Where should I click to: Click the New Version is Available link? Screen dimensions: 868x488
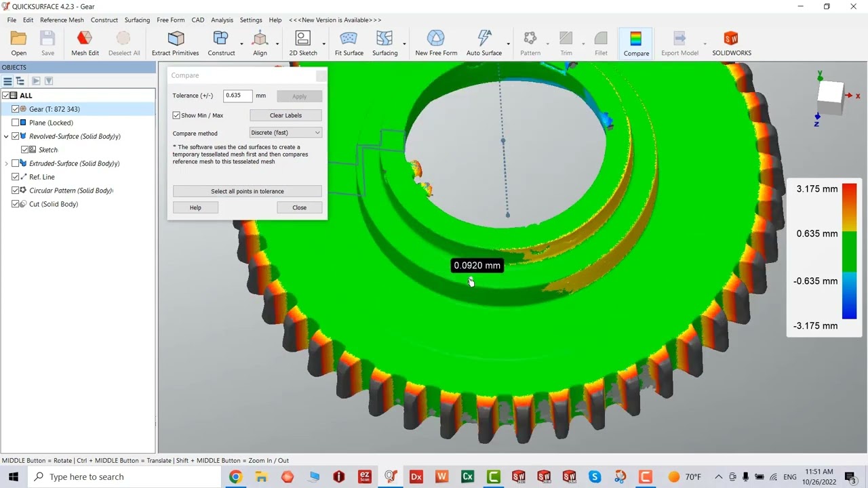pos(335,20)
